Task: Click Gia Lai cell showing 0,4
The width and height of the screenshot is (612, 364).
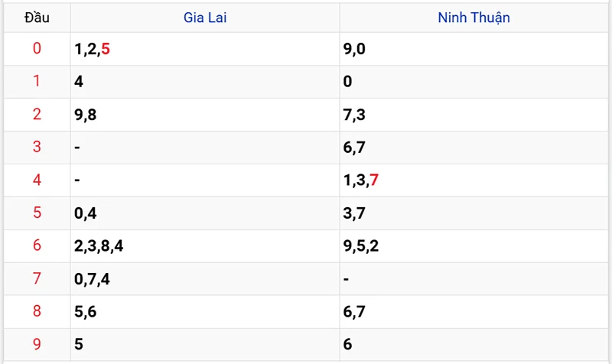Action: click(86, 214)
